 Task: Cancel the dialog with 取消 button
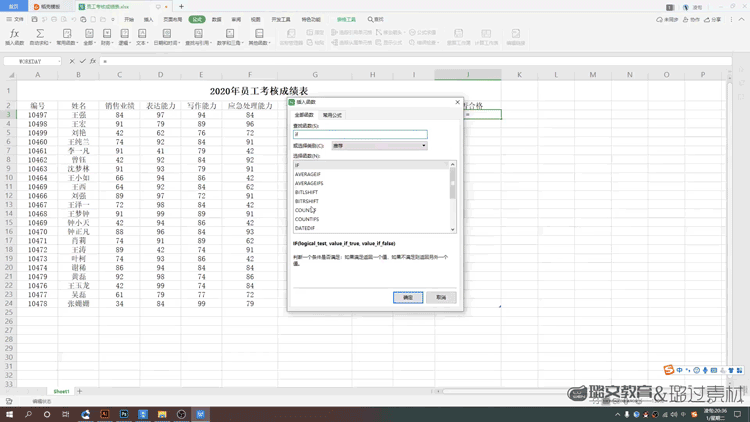click(x=441, y=297)
